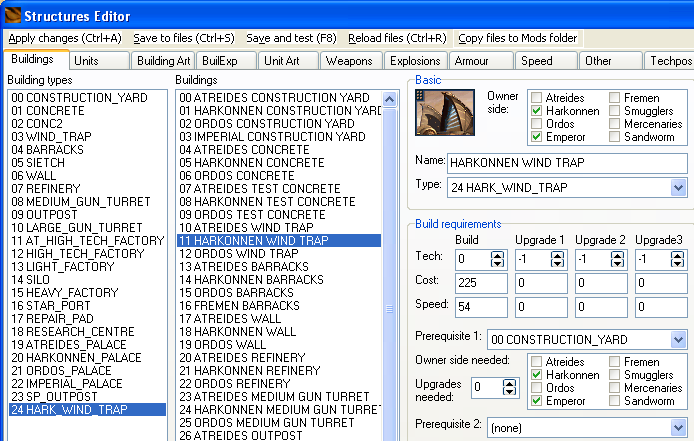Select 18 HARKONNEN WALL in Buildings
Image resolution: width=694 pixels, height=441 pixels.
coord(279,332)
